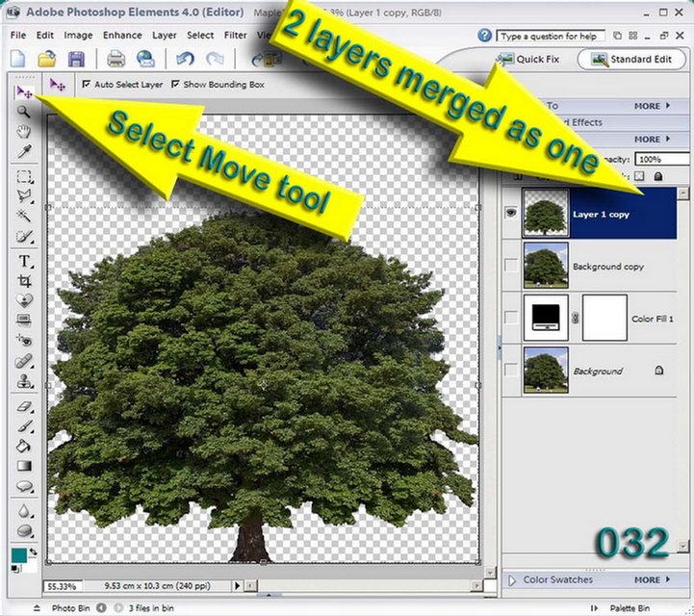
Task: Switch to Standard Edit mode
Action: point(631,59)
